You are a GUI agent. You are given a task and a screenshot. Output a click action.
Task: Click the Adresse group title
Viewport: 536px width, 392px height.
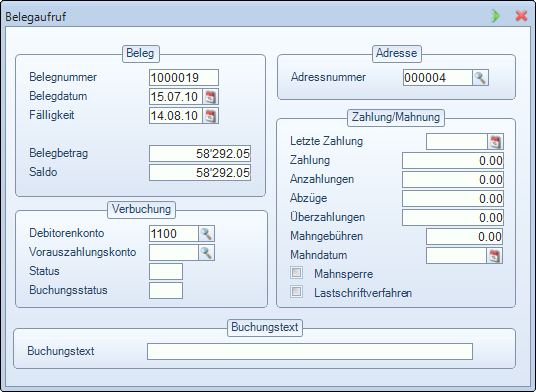(x=397, y=53)
